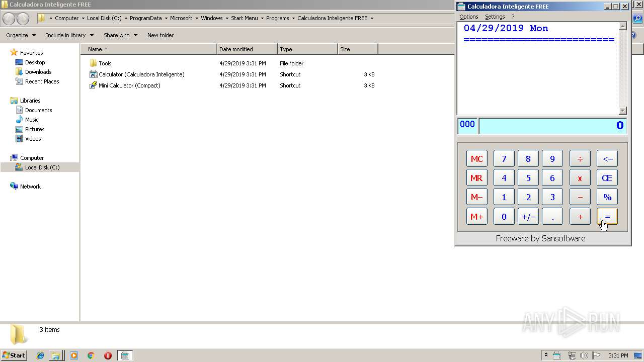The height and width of the screenshot is (362, 644).
Task: Tap digit 2 on calculator keypad
Action: (x=528, y=197)
